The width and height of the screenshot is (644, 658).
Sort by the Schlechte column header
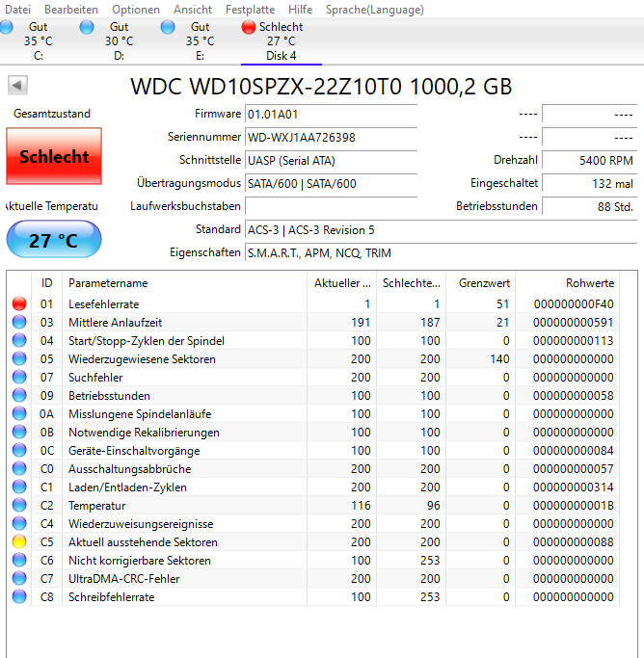[x=412, y=283]
